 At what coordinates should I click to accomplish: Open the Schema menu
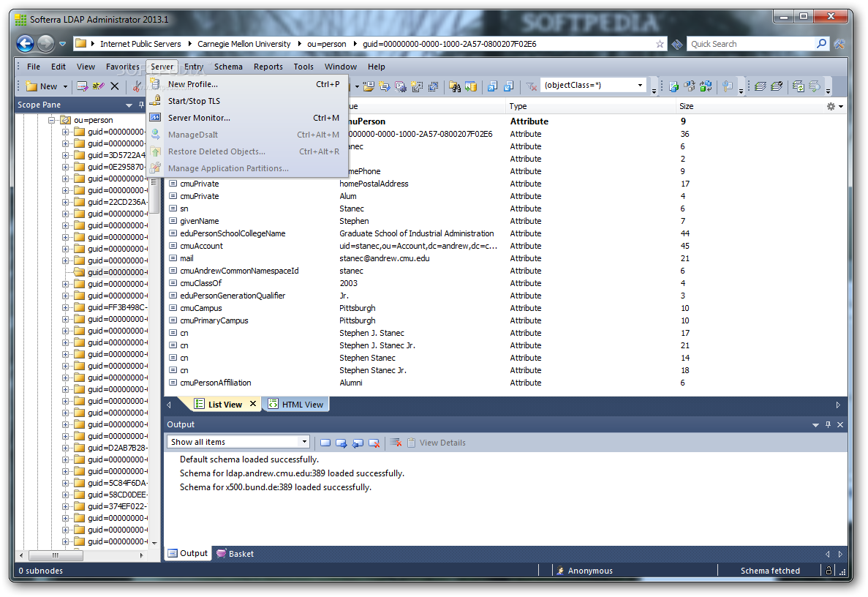click(x=228, y=67)
